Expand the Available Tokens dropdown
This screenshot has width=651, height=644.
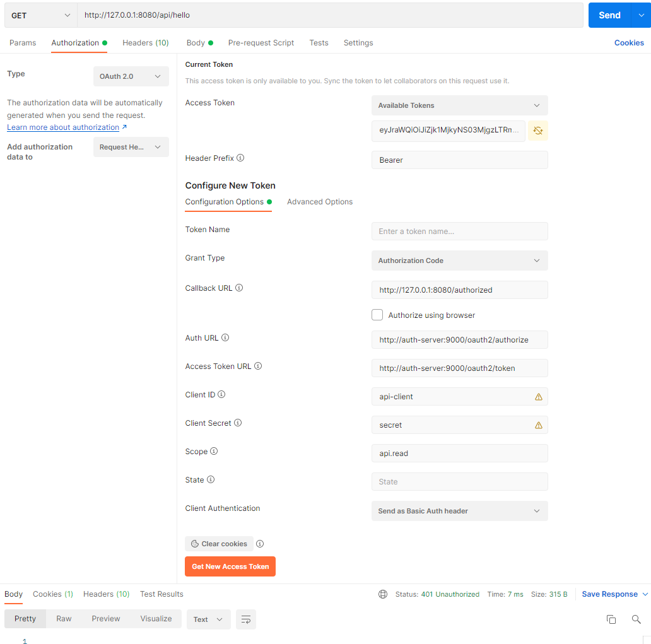[x=460, y=105]
